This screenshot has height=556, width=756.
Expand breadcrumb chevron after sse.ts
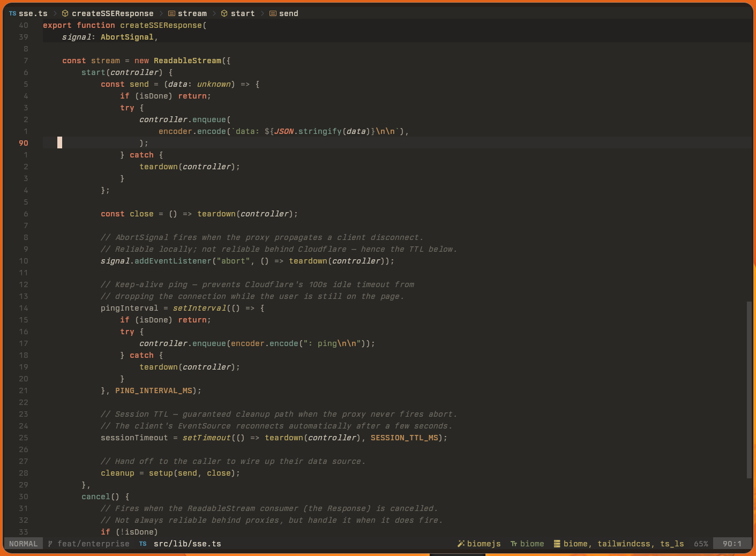click(55, 13)
